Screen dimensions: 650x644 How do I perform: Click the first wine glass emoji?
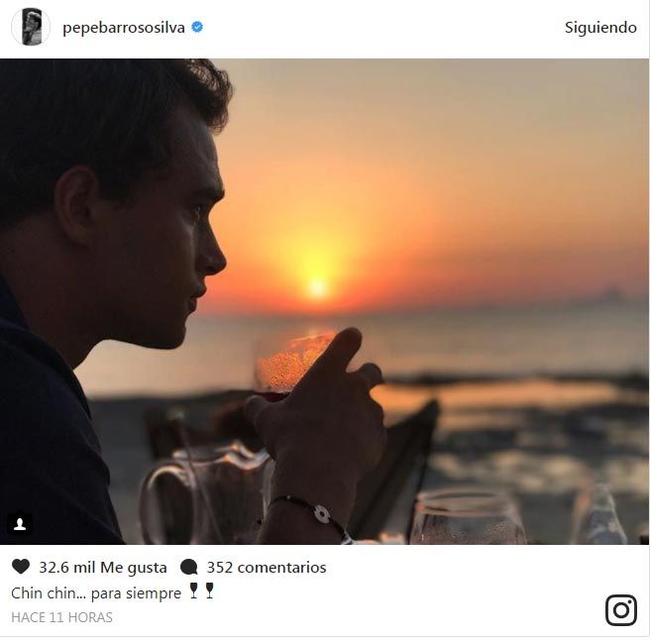click(x=193, y=590)
